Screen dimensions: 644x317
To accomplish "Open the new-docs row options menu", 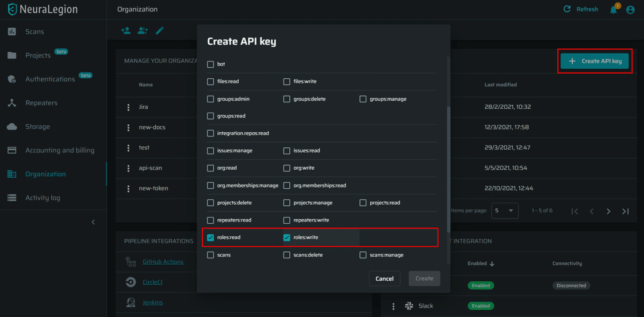I will pos(129,128).
